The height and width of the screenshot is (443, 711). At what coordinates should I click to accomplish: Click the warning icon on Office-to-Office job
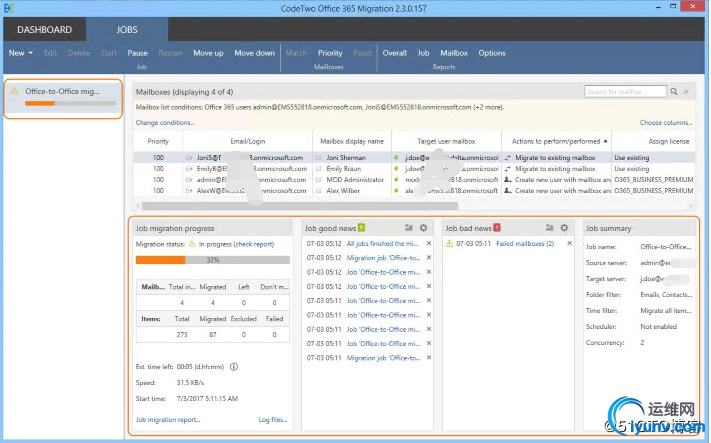(x=15, y=91)
